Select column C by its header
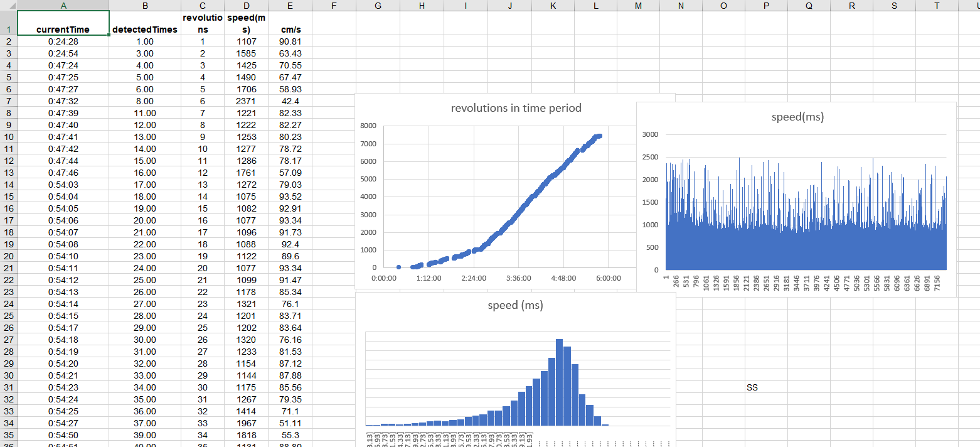Viewport: 980px width, 447px height. point(202,5)
